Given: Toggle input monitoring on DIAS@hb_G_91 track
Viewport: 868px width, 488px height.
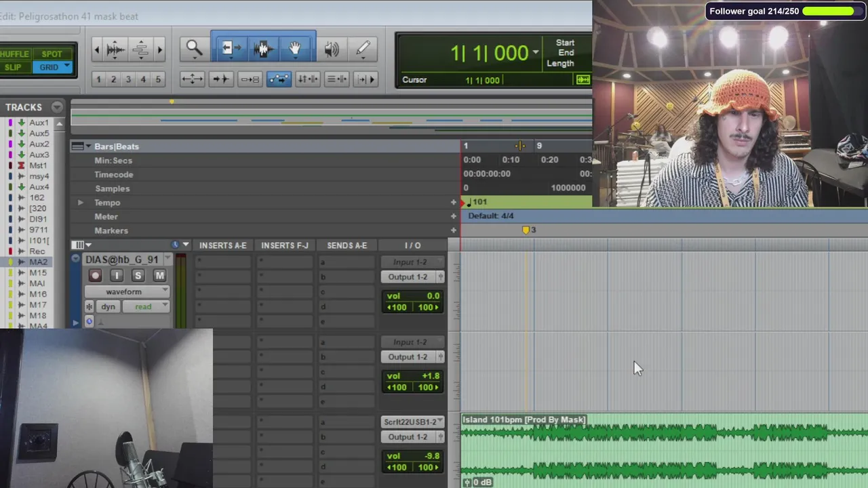Looking at the screenshot, I should point(117,275).
